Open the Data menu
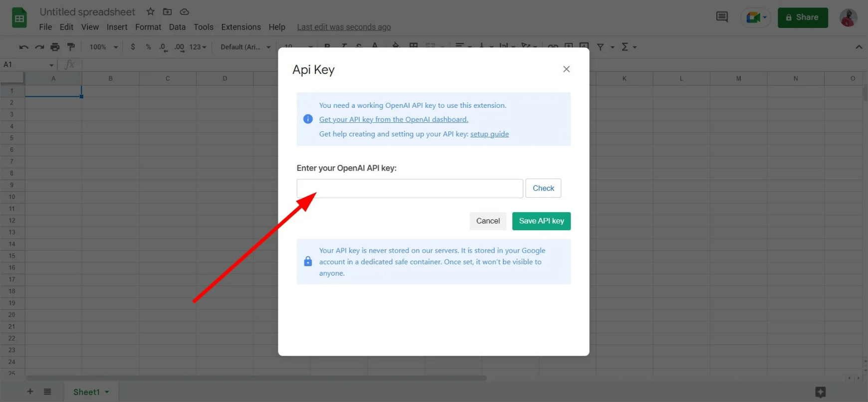 (x=177, y=27)
